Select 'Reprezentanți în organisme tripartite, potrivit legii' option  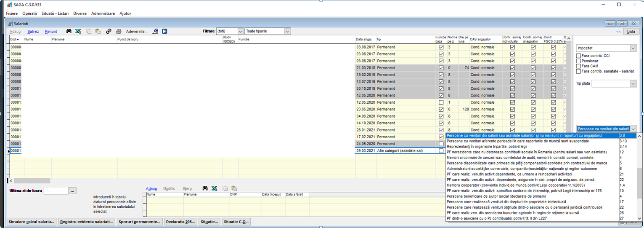tap(532, 146)
